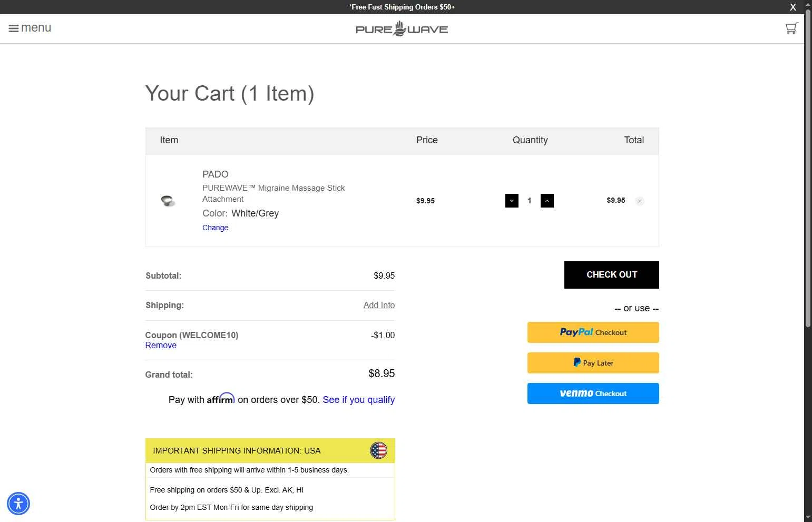Click the Quantity column header
Viewport: 812px width, 522px height.
530,140
